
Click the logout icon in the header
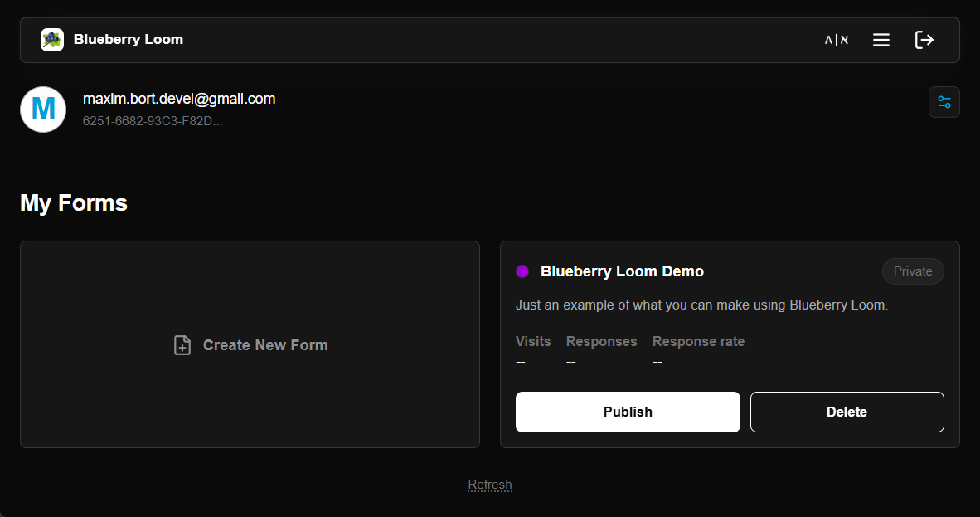pos(924,39)
